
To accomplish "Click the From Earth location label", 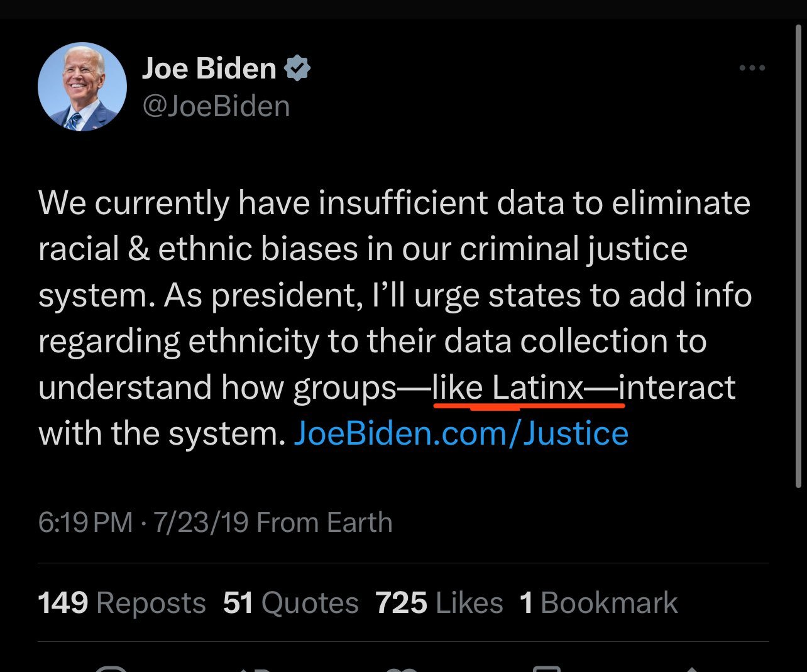I will coord(324,523).
